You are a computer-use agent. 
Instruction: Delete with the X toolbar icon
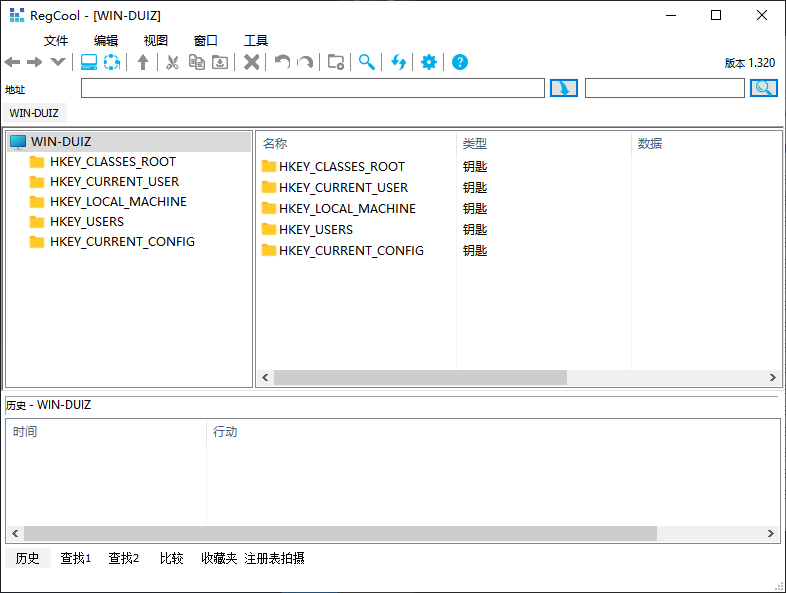coord(252,62)
